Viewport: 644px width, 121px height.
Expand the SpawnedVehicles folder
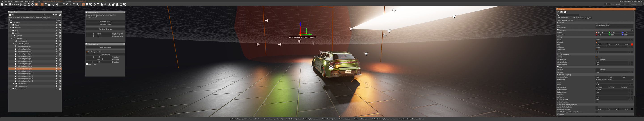pyautogui.click(x=10, y=89)
